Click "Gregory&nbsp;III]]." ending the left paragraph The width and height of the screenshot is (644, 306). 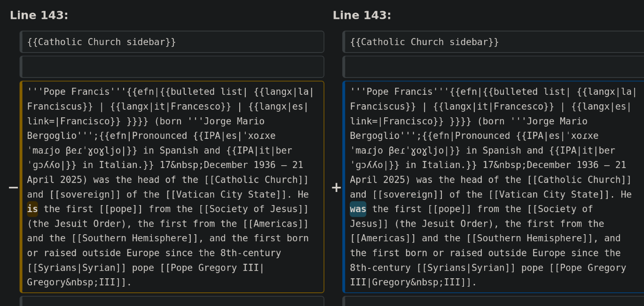[79, 283]
